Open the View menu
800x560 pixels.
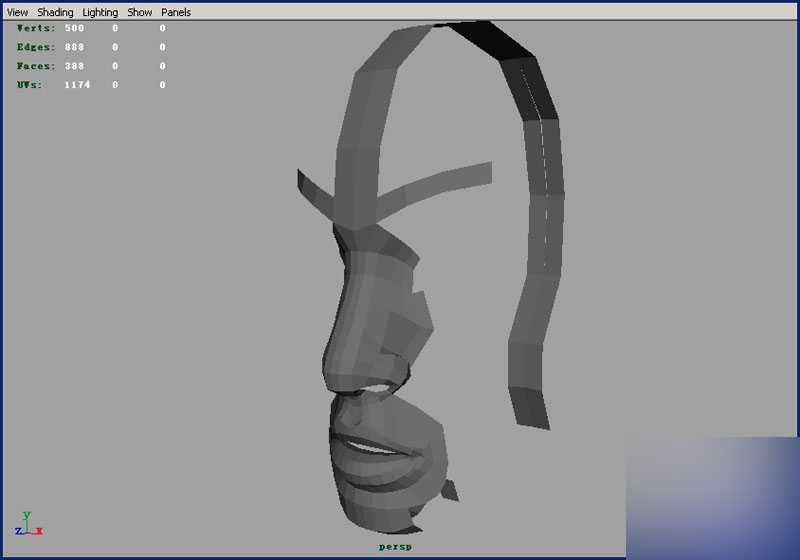point(17,12)
